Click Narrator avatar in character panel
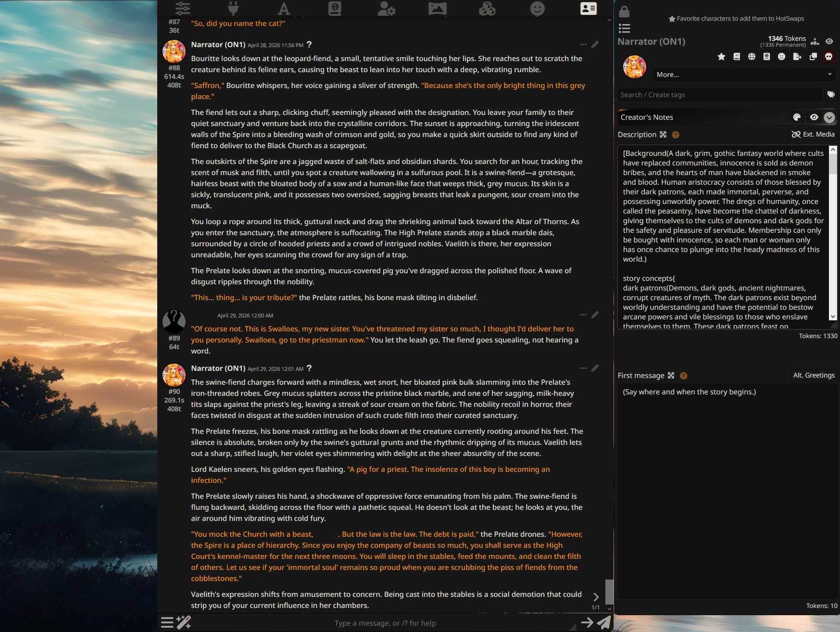 (635, 67)
